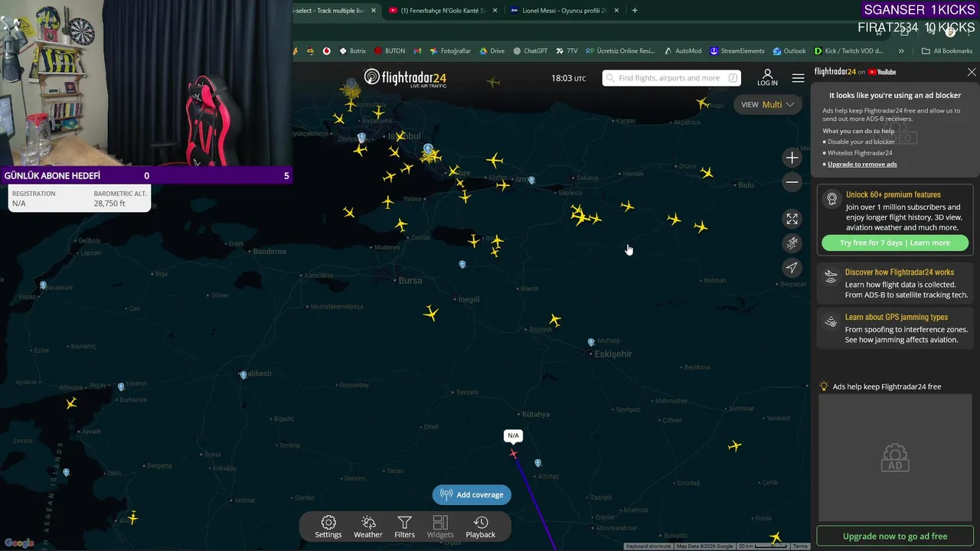Click the Bursa city label

(410, 280)
